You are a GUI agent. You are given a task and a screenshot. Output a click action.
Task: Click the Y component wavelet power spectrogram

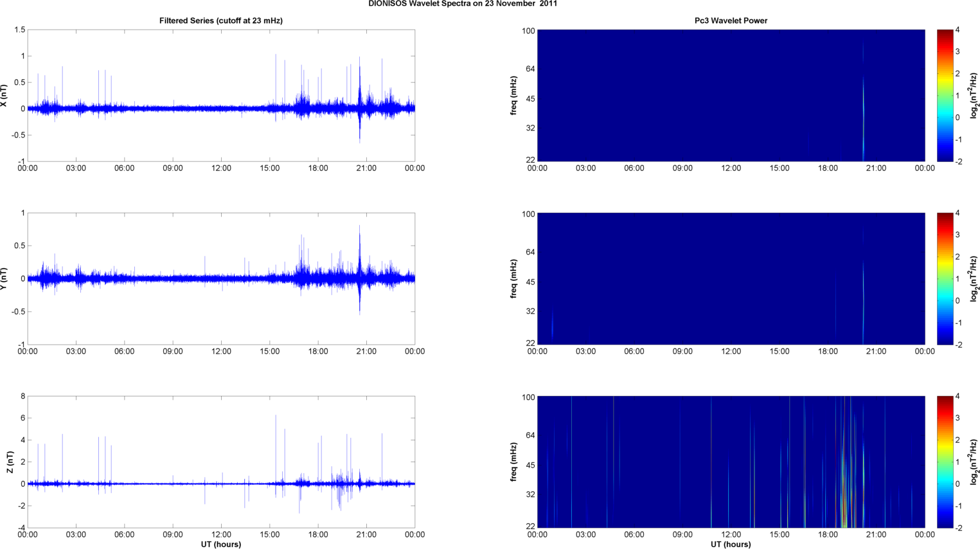[731, 279]
